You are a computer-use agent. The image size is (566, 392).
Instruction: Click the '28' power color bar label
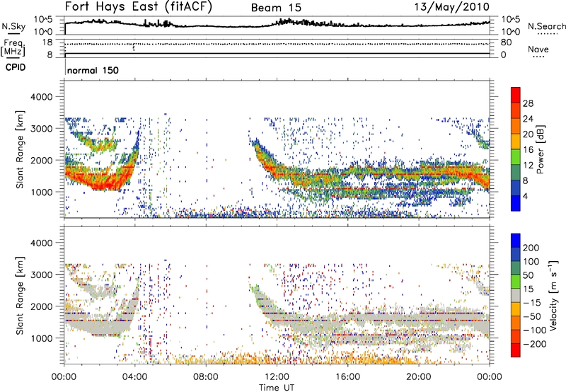point(528,103)
